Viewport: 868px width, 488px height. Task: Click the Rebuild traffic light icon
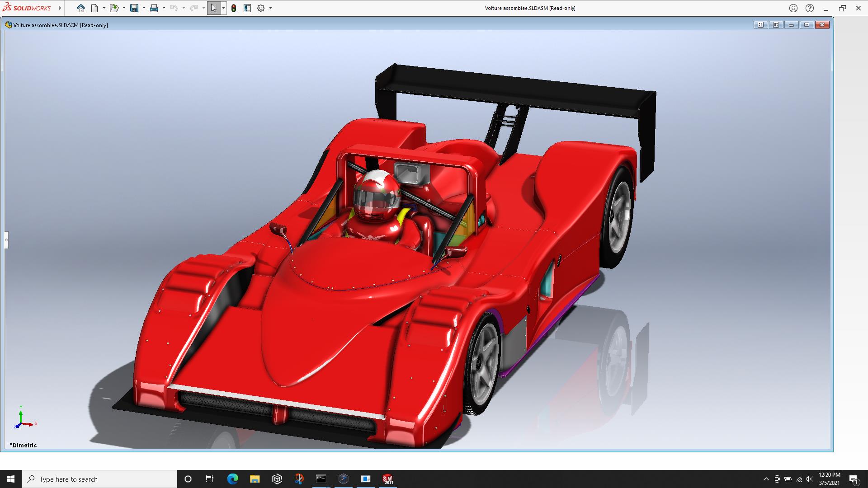234,8
